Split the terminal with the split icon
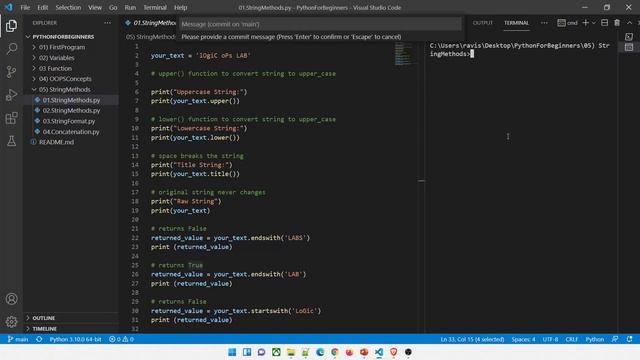This screenshot has width=640, height=360. pos(604,23)
